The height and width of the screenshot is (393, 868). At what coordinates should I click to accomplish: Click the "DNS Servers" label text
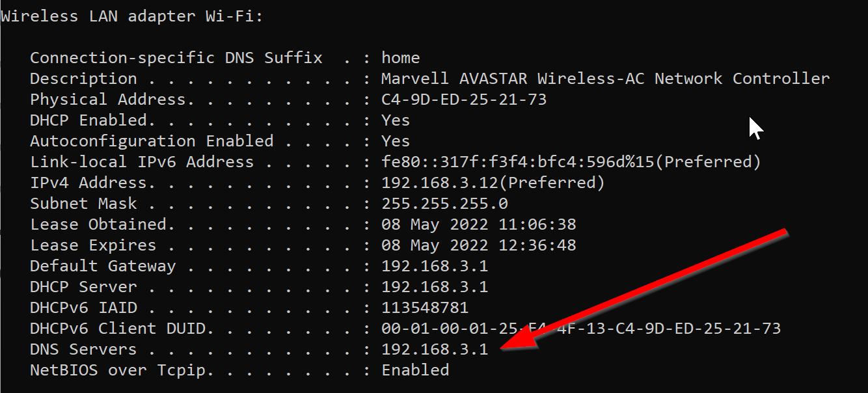click(x=83, y=349)
